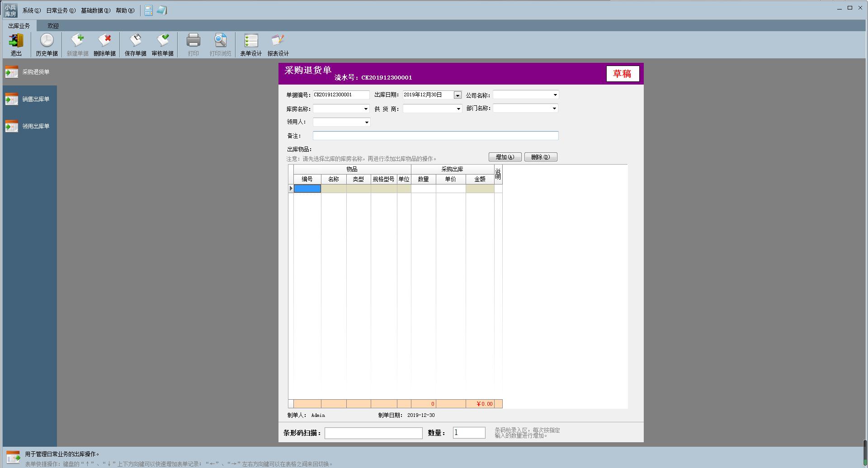Click the 草稿 draft status label
868x468 pixels.
623,74
